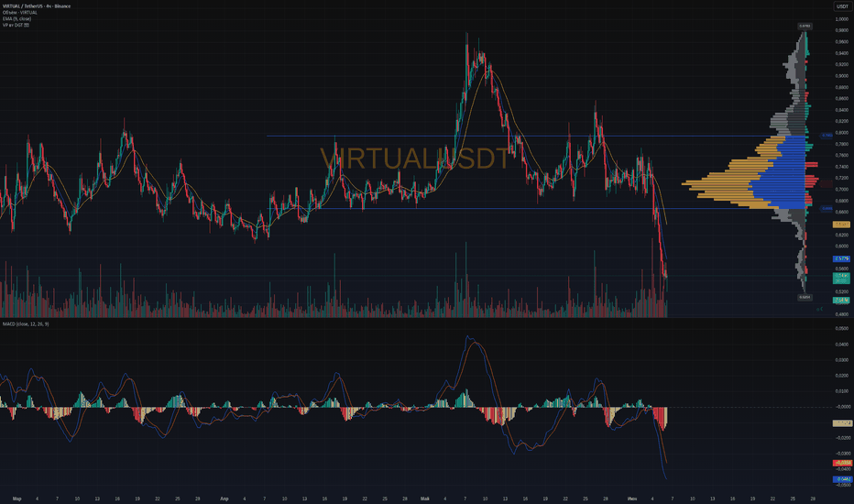The image size is (854, 504).
Task: Select the VP by DGT indicator legend
Action: coord(16,25)
